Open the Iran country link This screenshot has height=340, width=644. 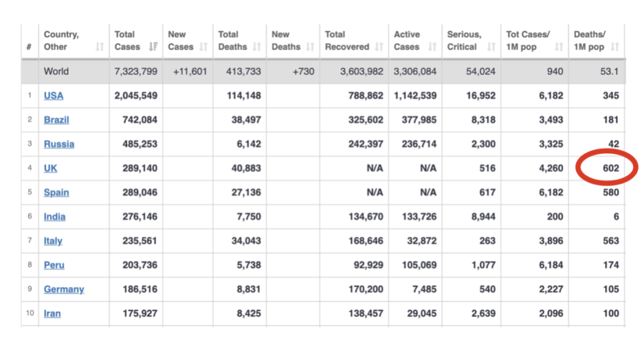point(52,313)
